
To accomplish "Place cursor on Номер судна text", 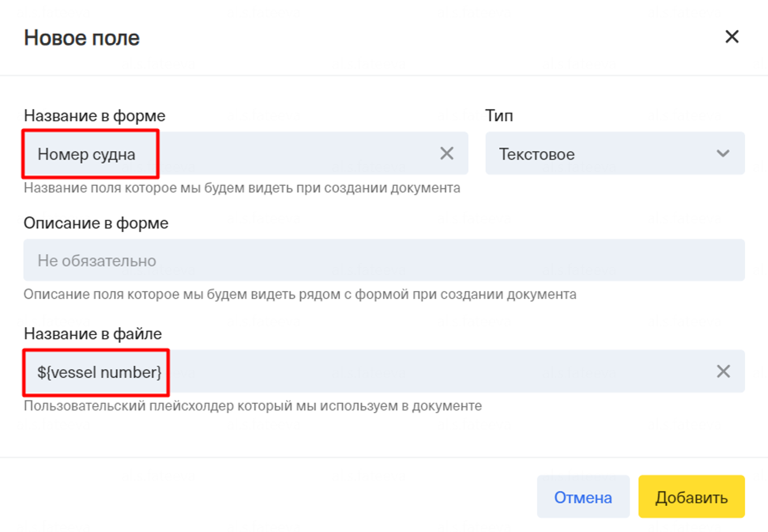I will coord(86,154).
